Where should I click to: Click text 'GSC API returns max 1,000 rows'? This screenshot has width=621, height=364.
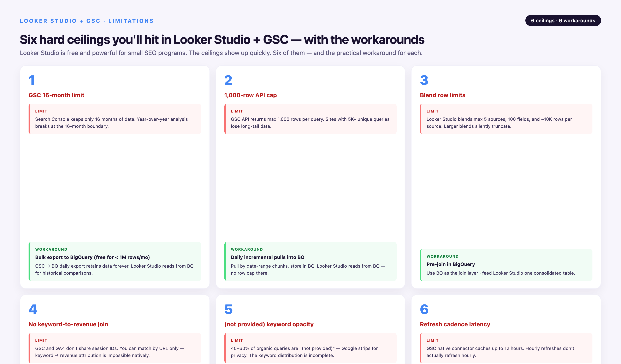[310, 123]
